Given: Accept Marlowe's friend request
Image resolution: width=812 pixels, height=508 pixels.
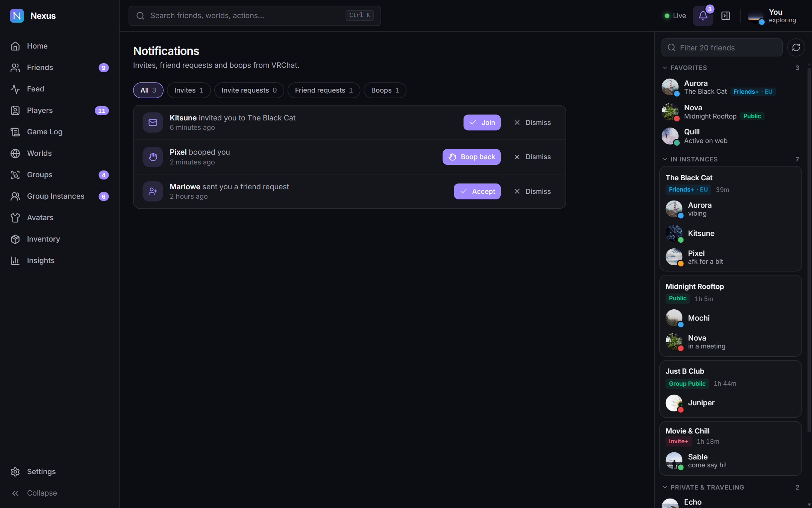Looking at the screenshot, I should pos(477,192).
